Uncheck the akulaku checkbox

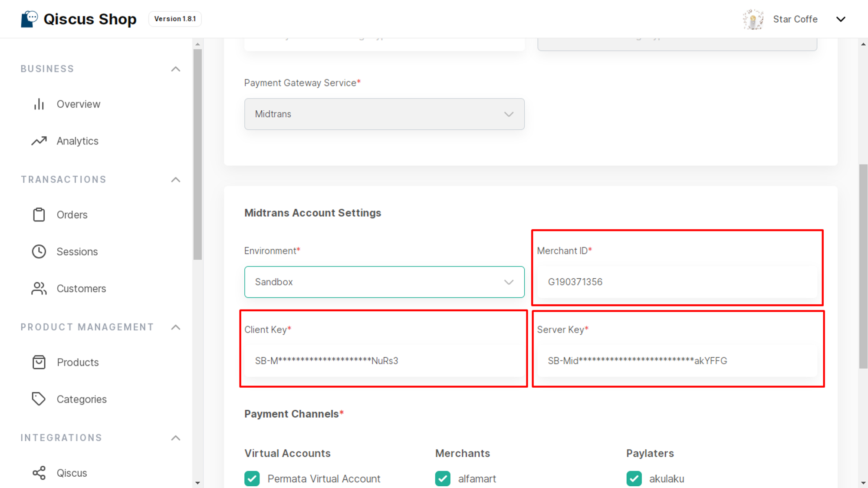point(634,478)
